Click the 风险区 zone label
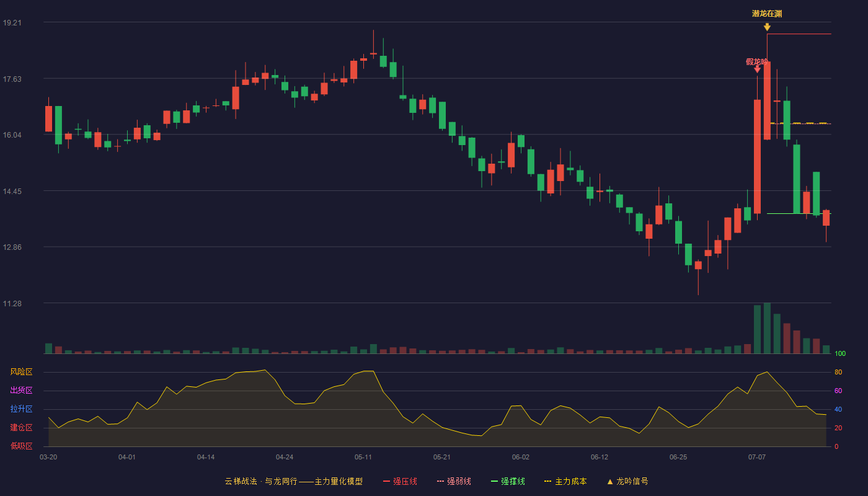Viewport: 868px width, 496px height. pyautogui.click(x=21, y=372)
